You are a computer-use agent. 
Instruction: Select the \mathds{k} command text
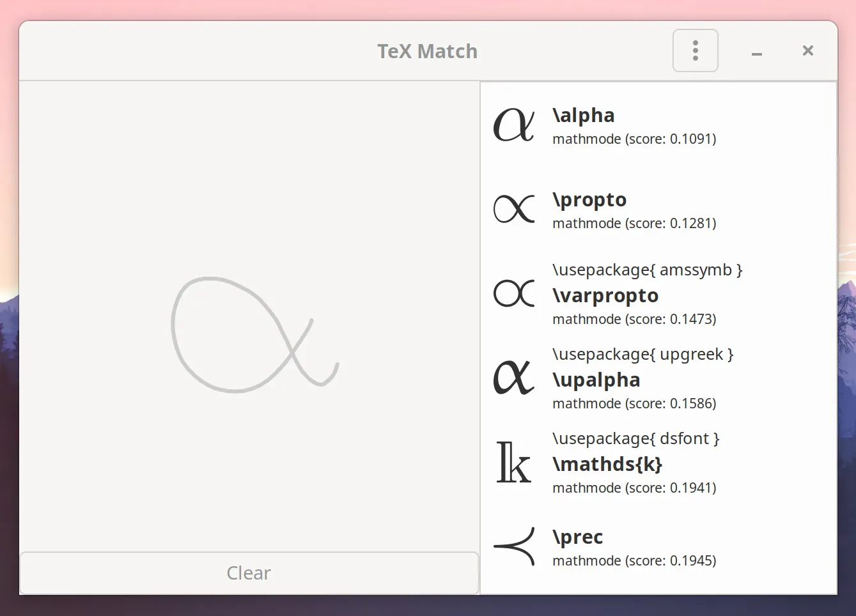[607, 464]
